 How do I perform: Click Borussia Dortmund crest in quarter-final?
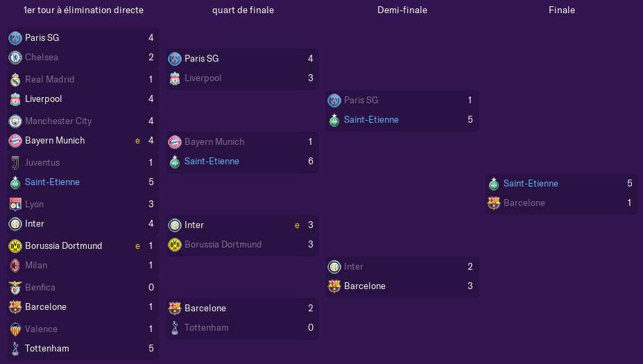(x=175, y=245)
